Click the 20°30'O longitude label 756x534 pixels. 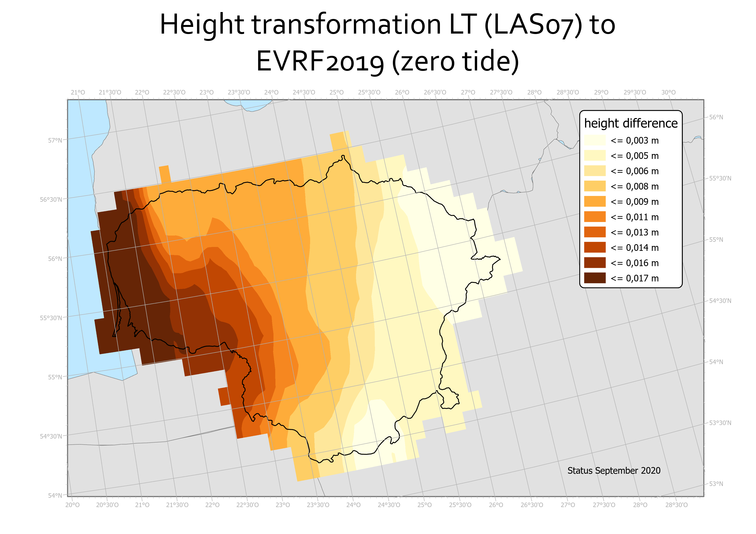[107, 505]
